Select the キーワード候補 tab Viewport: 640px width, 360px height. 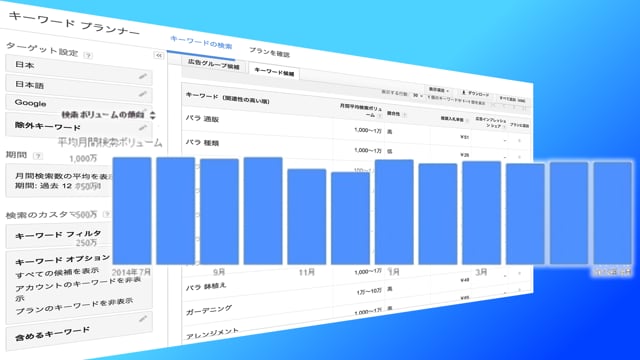pos(274,72)
